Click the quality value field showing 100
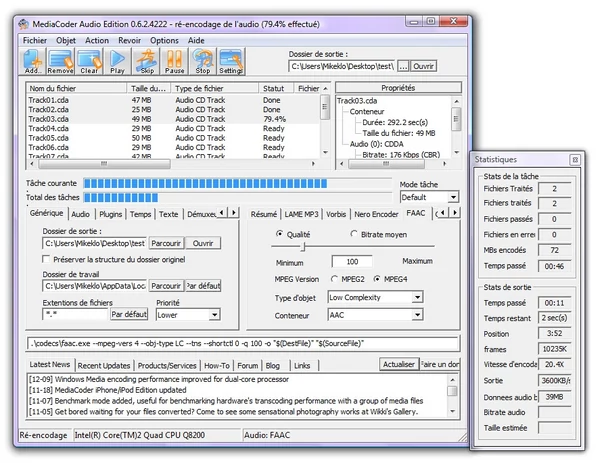The width and height of the screenshot is (600, 463). click(x=352, y=262)
